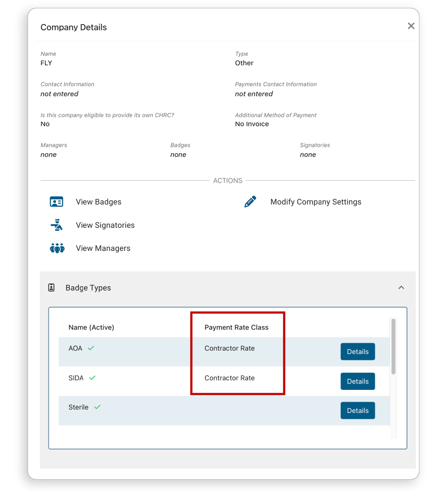Screen dimensions: 448x492
Task: Open Details for the AOA badge type
Action: (x=358, y=352)
